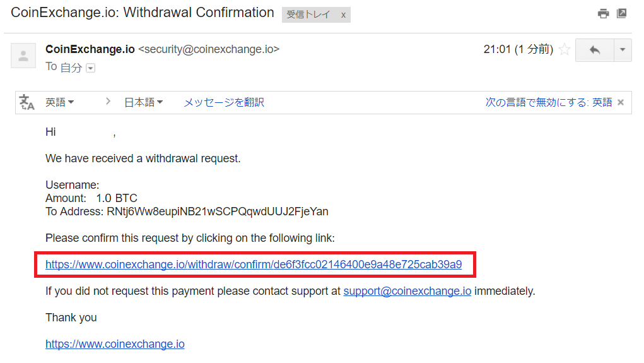Open email in new window icon
Image resolution: width=644 pixels, height=363 pixels.
[622, 13]
